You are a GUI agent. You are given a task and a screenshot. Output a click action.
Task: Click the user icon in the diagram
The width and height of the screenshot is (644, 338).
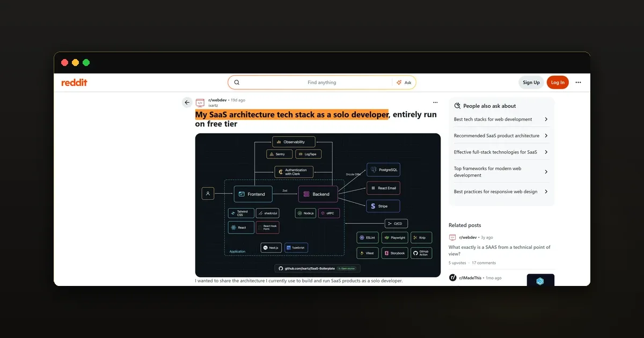tap(208, 194)
